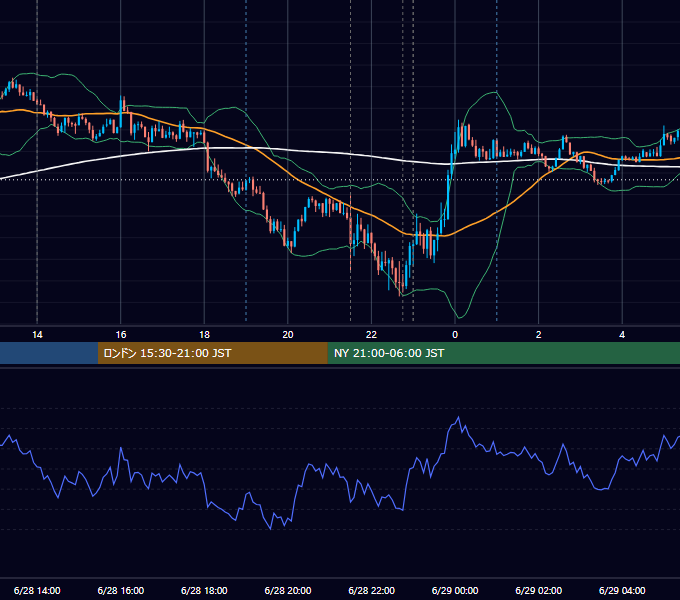Click the 16 hour label on the chart axis
Viewport: 680px width, 600px height.
click(x=121, y=335)
